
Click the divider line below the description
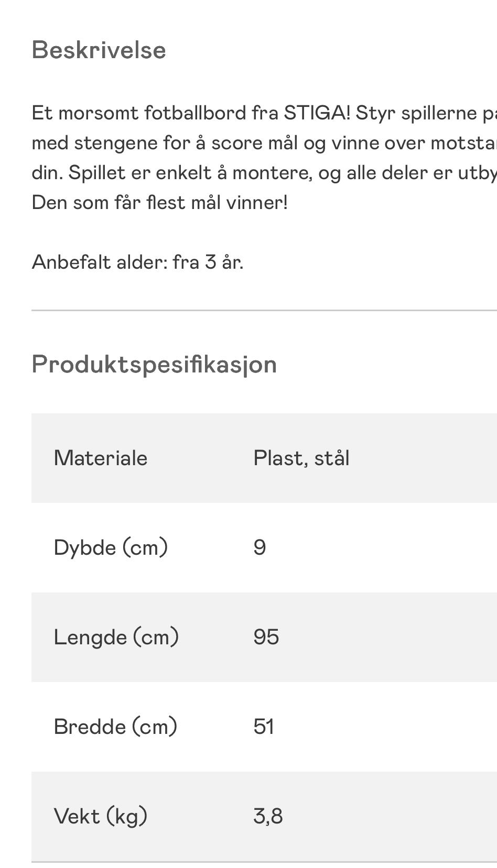tap(262, 311)
